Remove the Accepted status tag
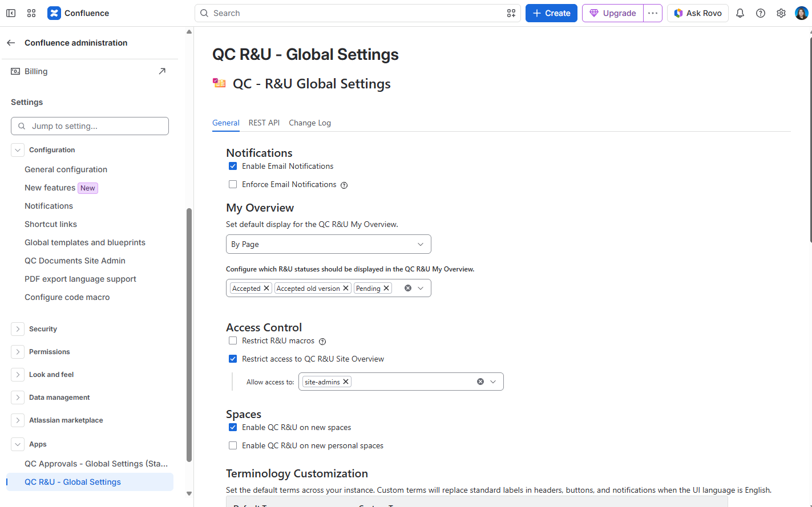This screenshot has height=507, width=812. [266, 289]
